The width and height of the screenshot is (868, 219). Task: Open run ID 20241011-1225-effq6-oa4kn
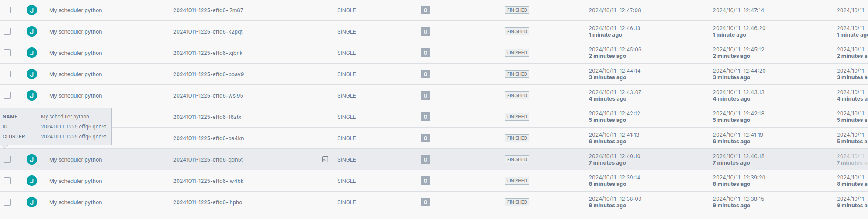tap(209, 138)
